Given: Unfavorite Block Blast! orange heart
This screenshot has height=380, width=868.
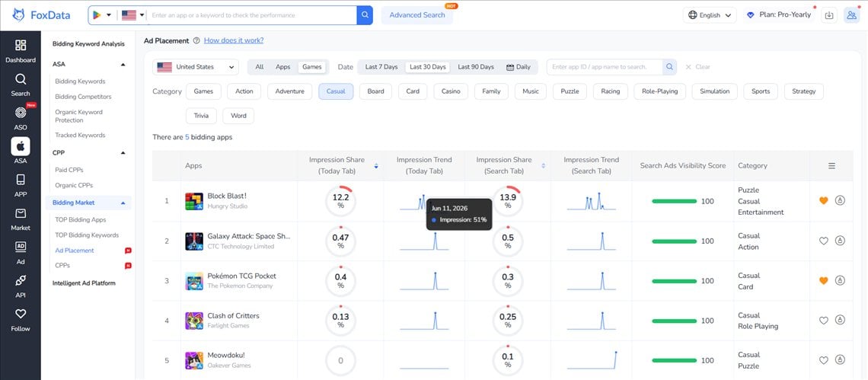Looking at the screenshot, I should (x=824, y=201).
